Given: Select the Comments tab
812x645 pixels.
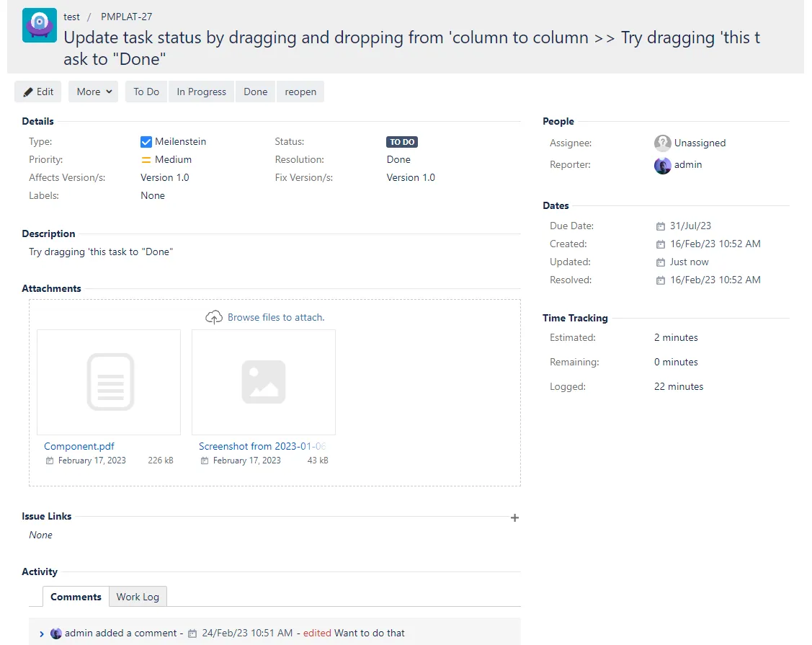Looking at the screenshot, I should (x=76, y=597).
